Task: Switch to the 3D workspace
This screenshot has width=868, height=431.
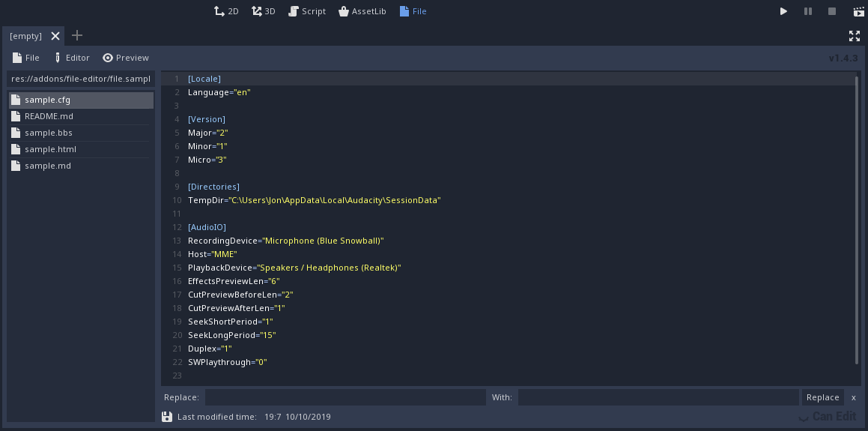Action: 264,11
